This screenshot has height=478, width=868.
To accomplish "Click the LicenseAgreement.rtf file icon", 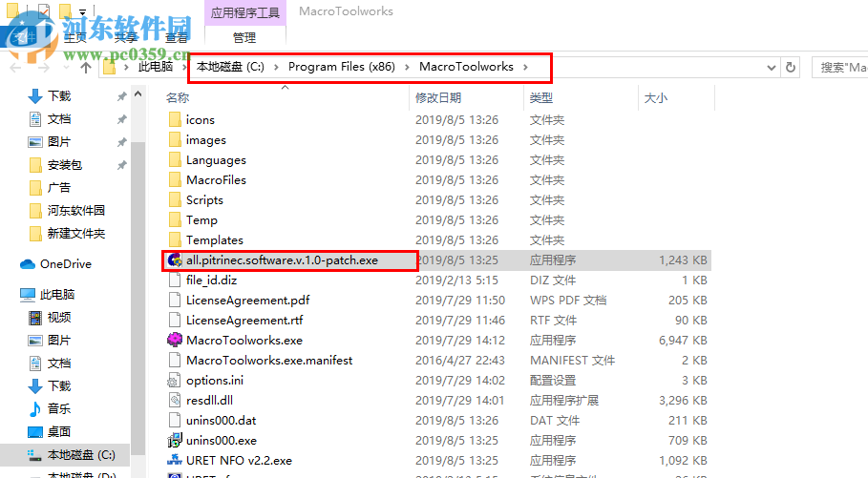I will pyautogui.click(x=175, y=320).
